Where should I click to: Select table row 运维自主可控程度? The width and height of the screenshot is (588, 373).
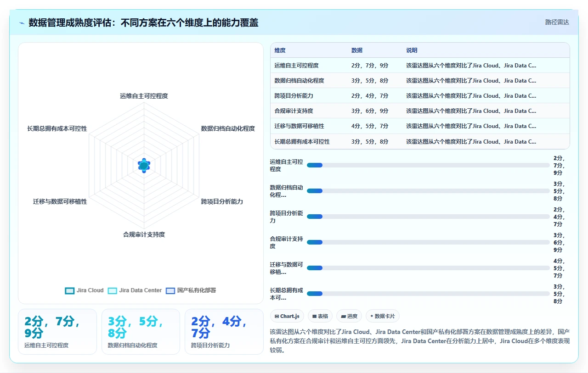tap(420, 66)
